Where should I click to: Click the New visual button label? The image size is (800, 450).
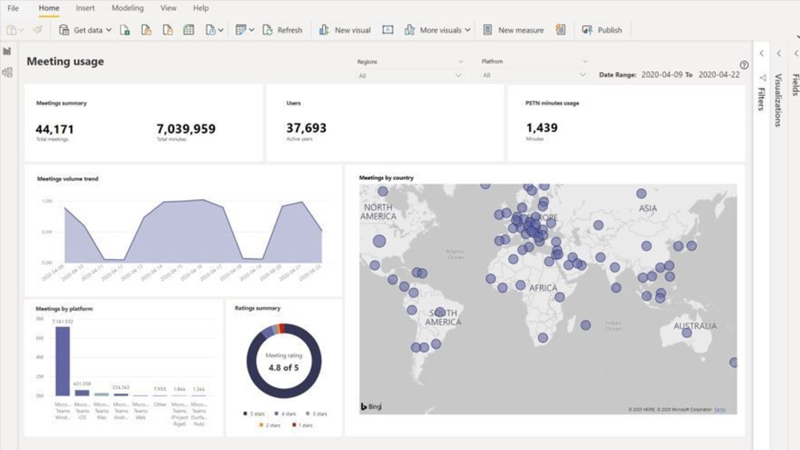[353, 30]
